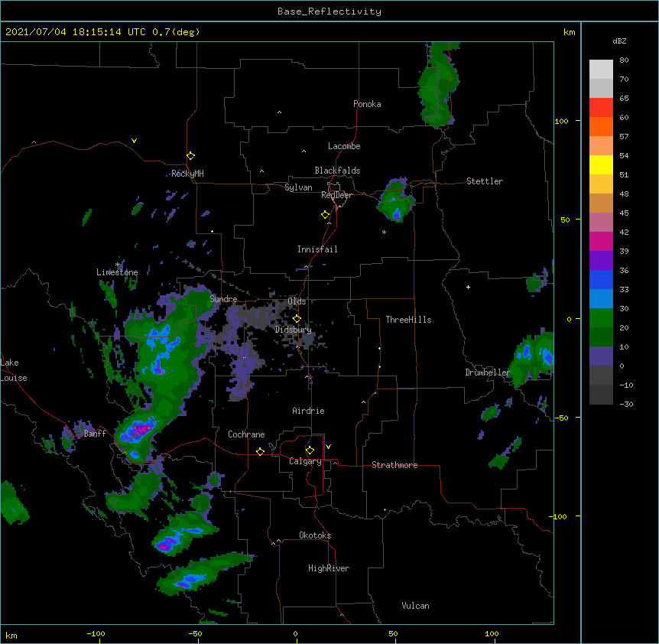Click the Sundre label
659x644 pixels.
pyautogui.click(x=223, y=299)
